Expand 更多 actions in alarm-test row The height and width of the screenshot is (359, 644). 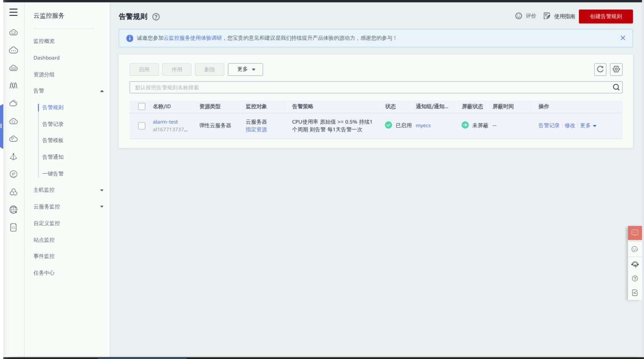[588, 125]
